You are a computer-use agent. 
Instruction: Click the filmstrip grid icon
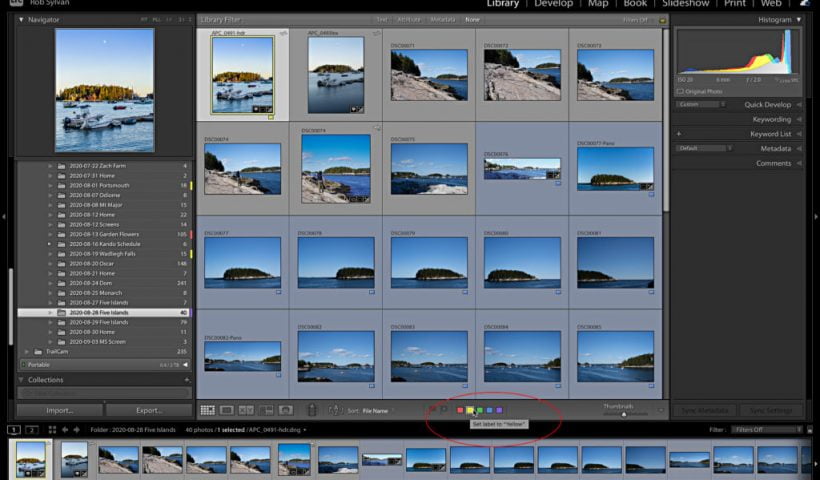pos(51,430)
